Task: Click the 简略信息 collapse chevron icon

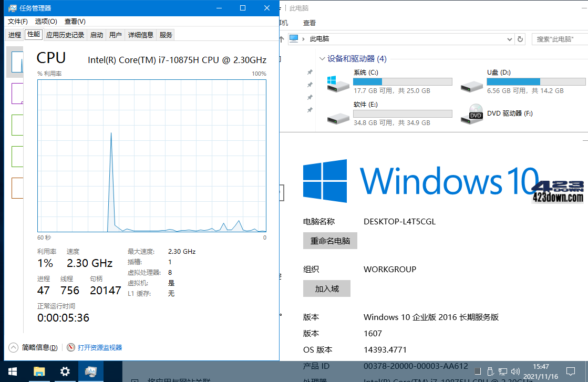Action: (x=13, y=347)
